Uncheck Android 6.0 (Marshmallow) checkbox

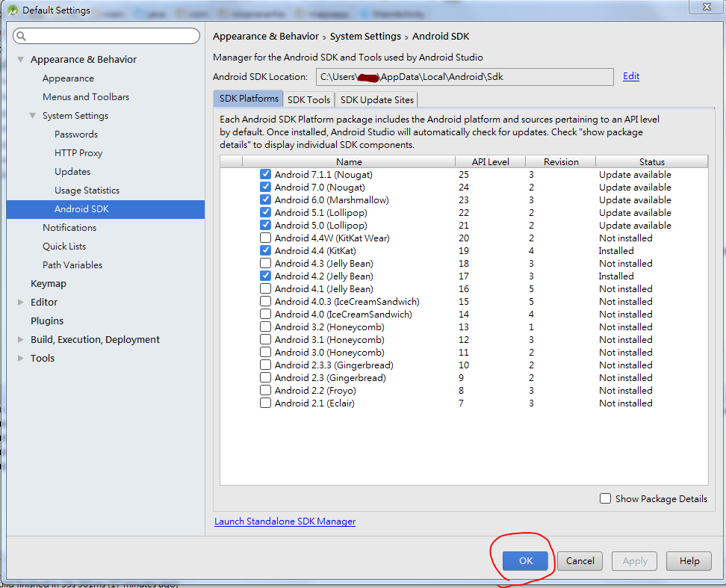265,199
